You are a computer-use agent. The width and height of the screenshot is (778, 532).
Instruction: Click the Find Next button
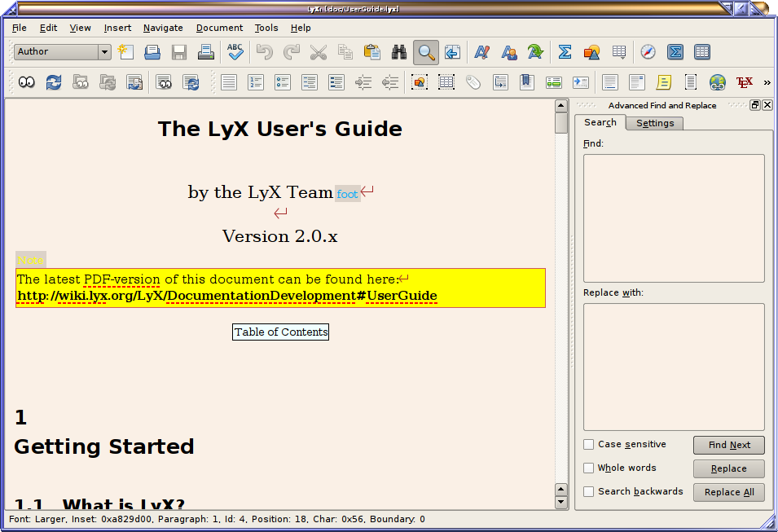click(x=729, y=445)
